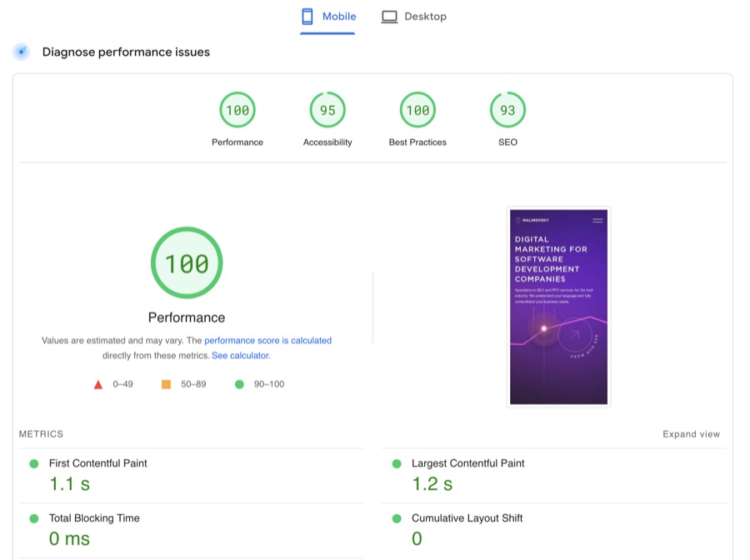750x560 pixels.
Task: Click the 50–89 legend text
Action: (193, 384)
